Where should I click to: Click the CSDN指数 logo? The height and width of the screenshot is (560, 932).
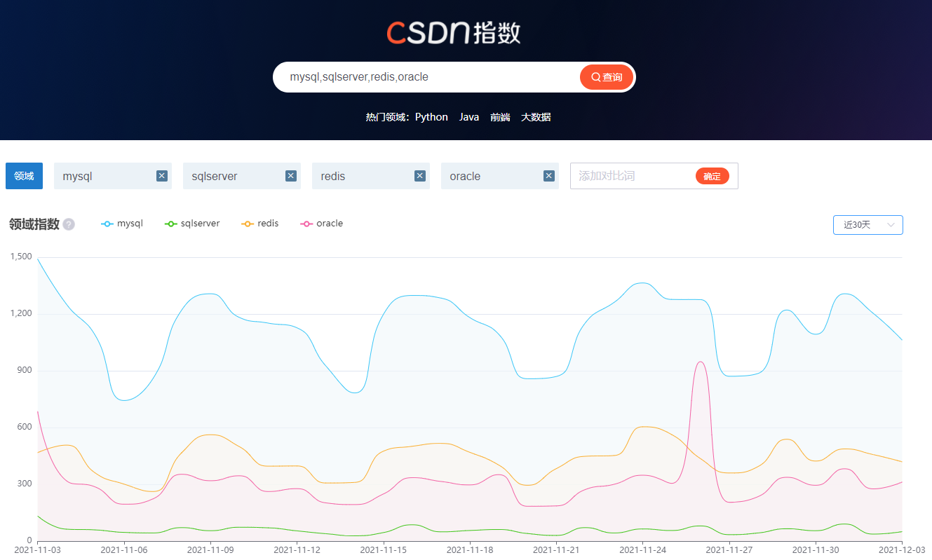click(x=454, y=32)
